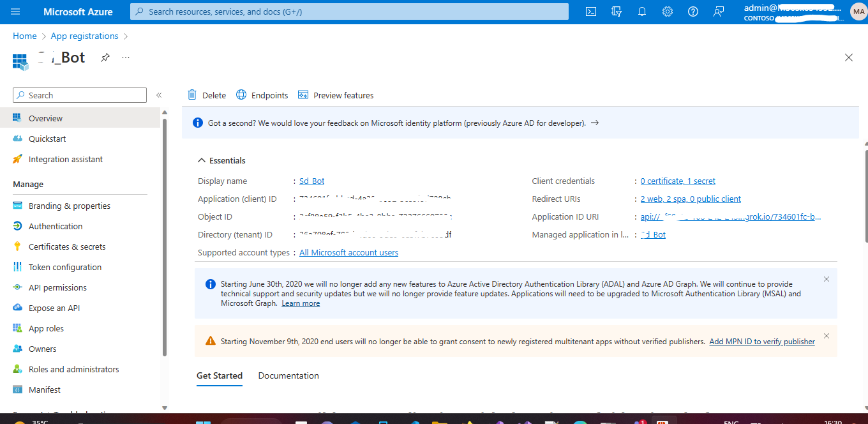The width and height of the screenshot is (868, 424).
Task: Collapse the Essentials section
Action: tap(202, 160)
